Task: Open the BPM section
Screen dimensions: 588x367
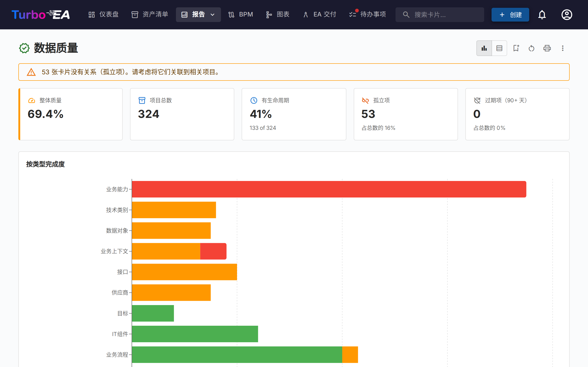Action: (x=240, y=14)
